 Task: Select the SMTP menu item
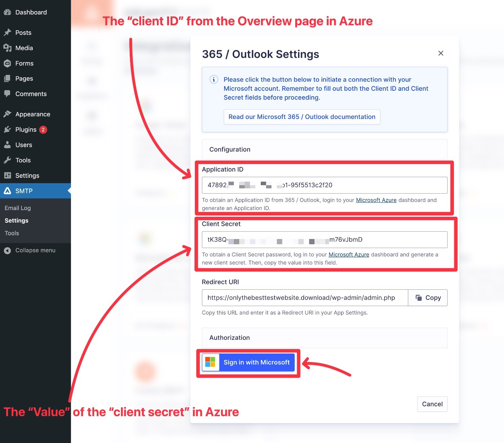(35, 191)
